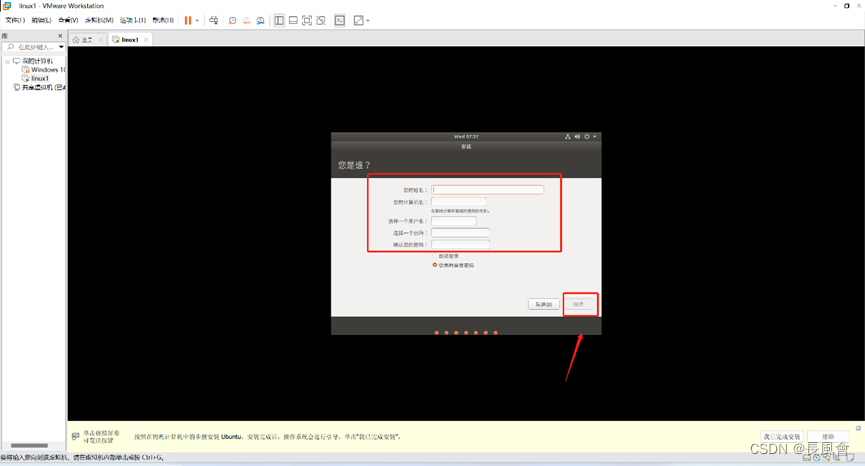Viewport: 865px width, 466px height.
Task: Open the File (文件) menu
Action: 15,20
